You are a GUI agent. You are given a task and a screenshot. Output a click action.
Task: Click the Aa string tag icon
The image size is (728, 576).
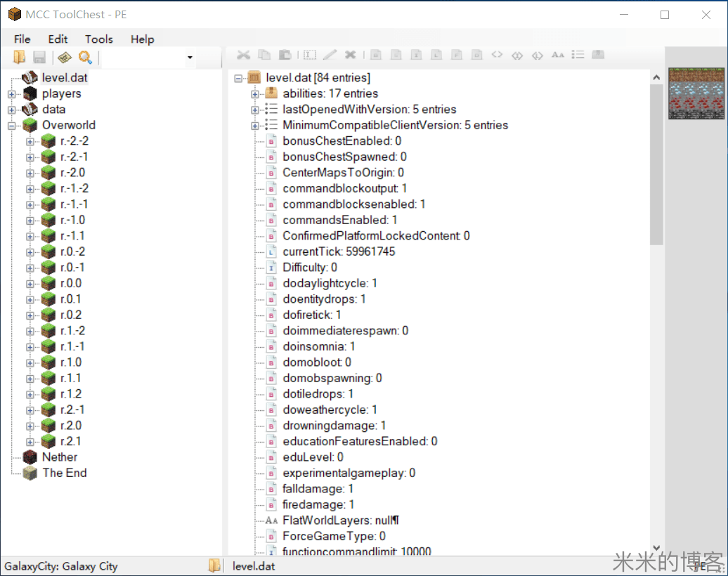(x=558, y=55)
